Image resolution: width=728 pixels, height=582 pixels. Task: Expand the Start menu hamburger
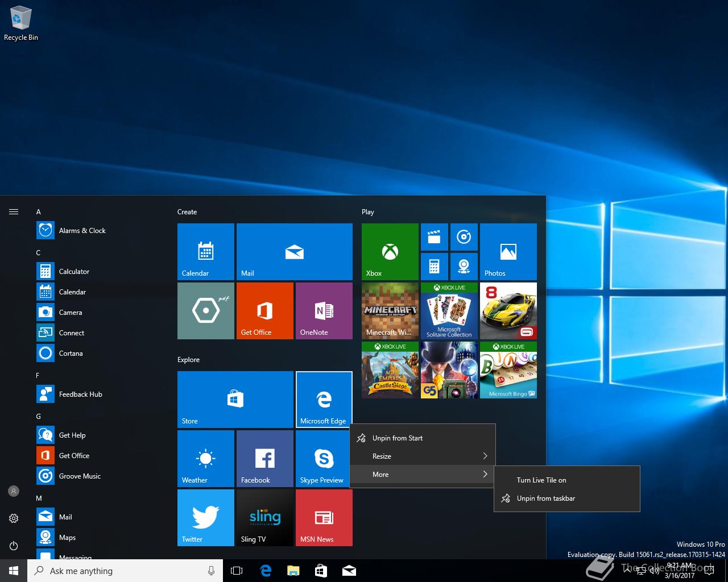point(14,212)
